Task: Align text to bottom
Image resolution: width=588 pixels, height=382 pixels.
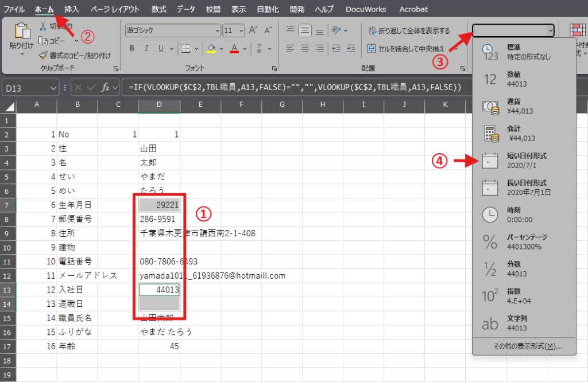Action: (x=319, y=31)
